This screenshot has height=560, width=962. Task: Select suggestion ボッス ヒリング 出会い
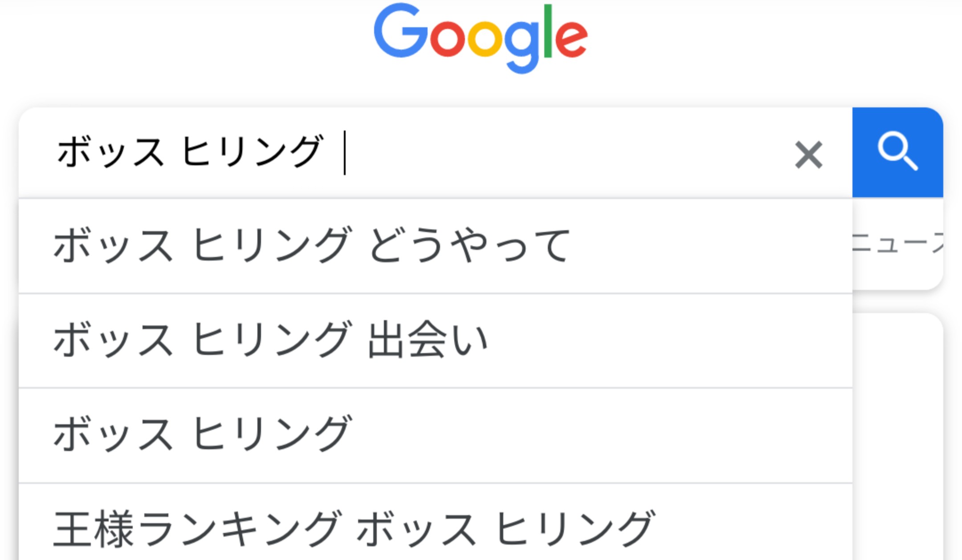pyautogui.click(x=271, y=340)
